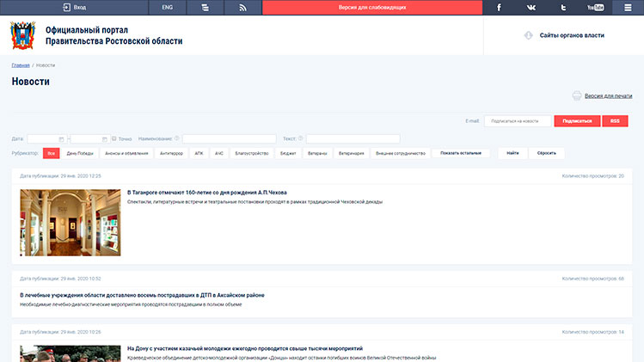
Task: Select Анонсы и объявления rubric
Action: point(126,153)
